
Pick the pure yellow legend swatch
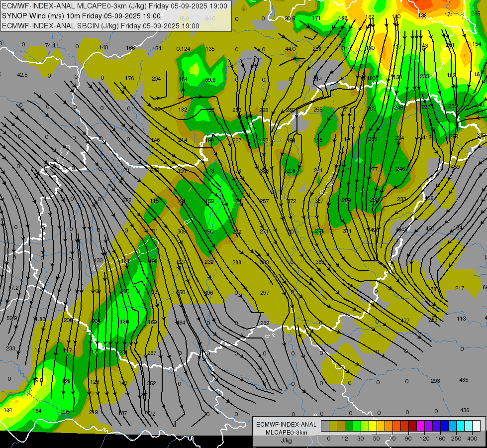[373, 426]
